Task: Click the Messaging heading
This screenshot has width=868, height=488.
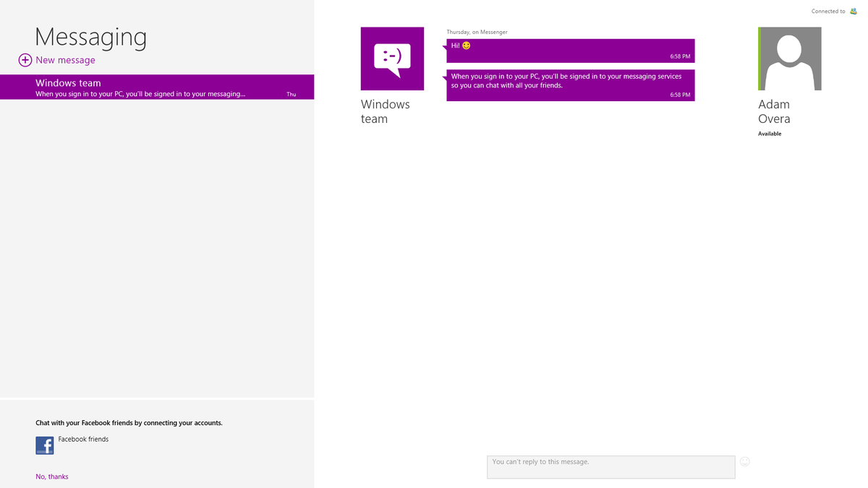Action: coord(90,36)
